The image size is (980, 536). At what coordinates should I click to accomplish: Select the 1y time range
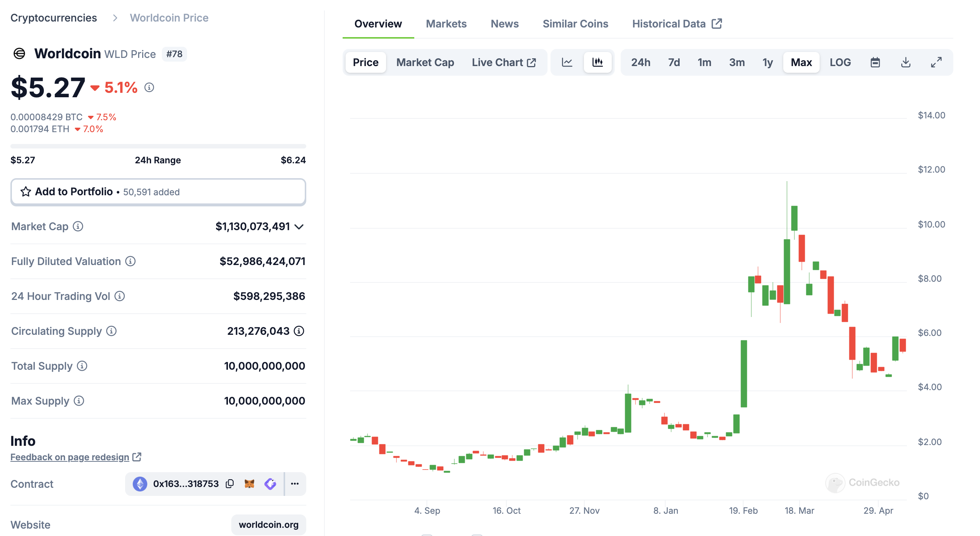767,62
